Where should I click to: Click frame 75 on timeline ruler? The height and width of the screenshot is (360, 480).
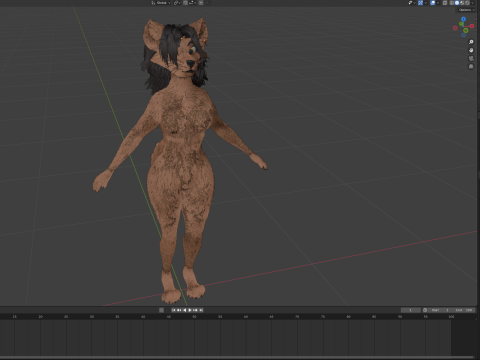(323, 316)
